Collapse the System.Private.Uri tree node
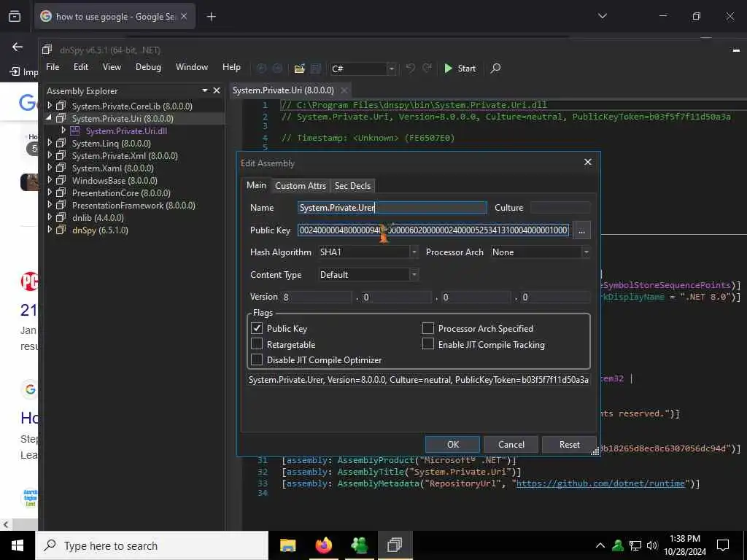The width and height of the screenshot is (747, 560). point(49,117)
